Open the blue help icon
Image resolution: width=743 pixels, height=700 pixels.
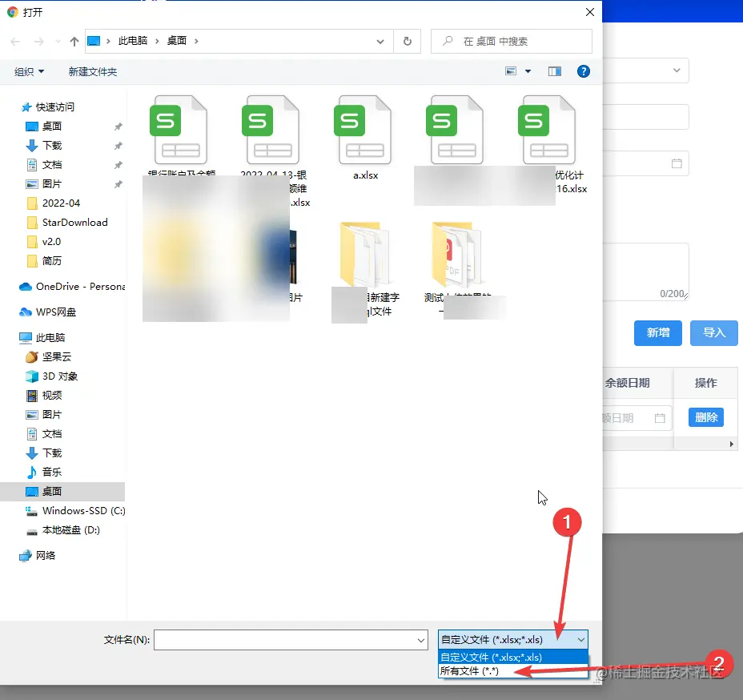(584, 71)
